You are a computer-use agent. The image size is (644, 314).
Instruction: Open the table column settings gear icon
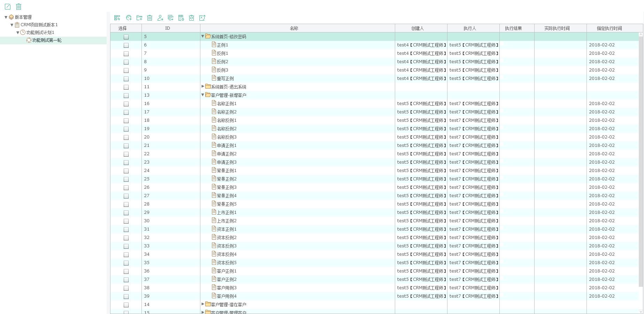(181, 18)
